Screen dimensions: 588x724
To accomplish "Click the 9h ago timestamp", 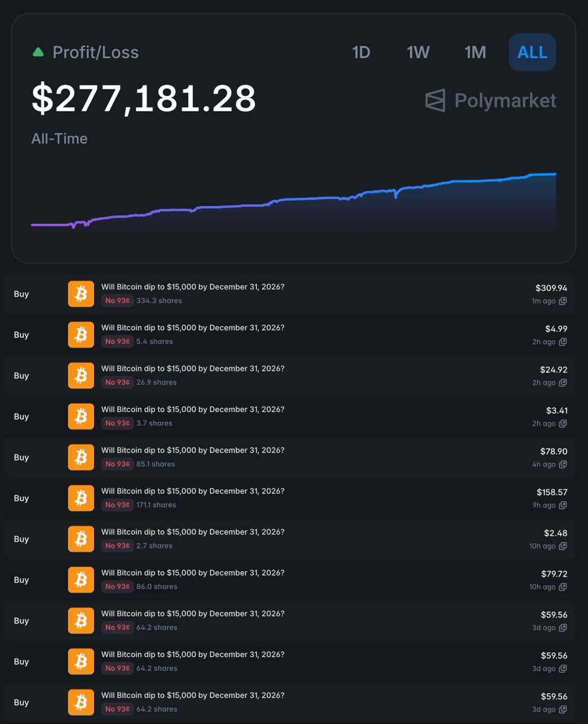I will point(544,505).
